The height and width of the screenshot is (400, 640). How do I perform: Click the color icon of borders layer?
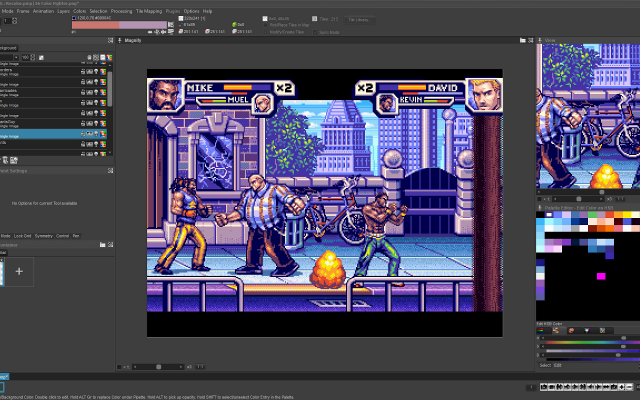pyautogui.click(x=103, y=71)
